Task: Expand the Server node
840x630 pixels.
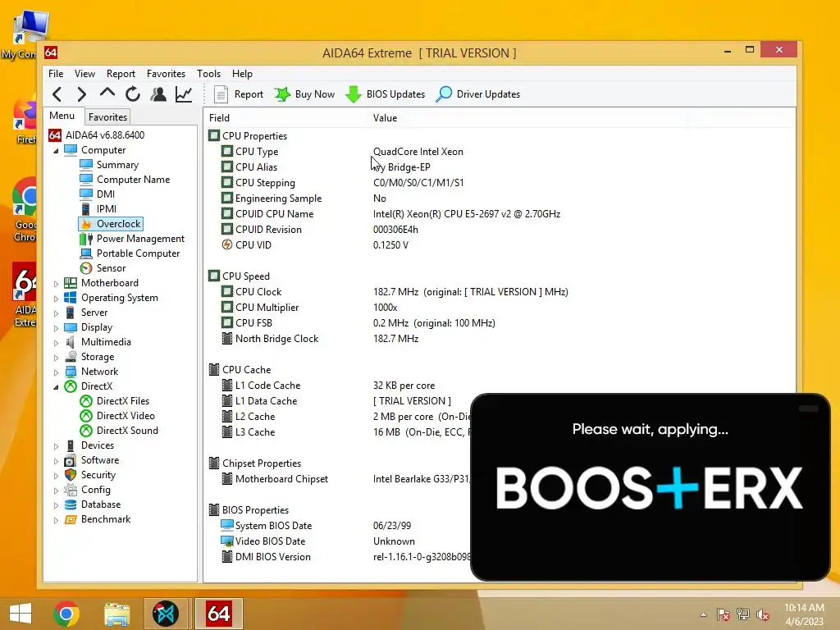Action: click(56, 313)
